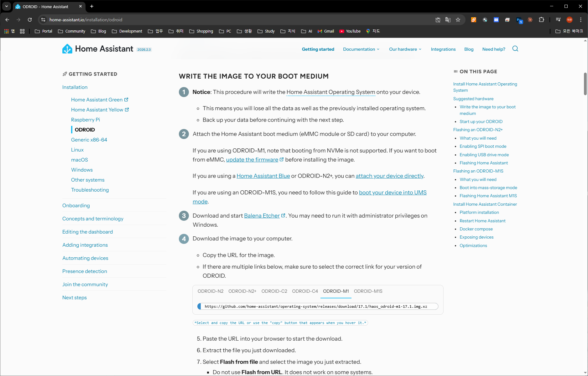This screenshot has width=588, height=376.
Task: Open Windows installation page in sidebar
Action: tap(82, 170)
